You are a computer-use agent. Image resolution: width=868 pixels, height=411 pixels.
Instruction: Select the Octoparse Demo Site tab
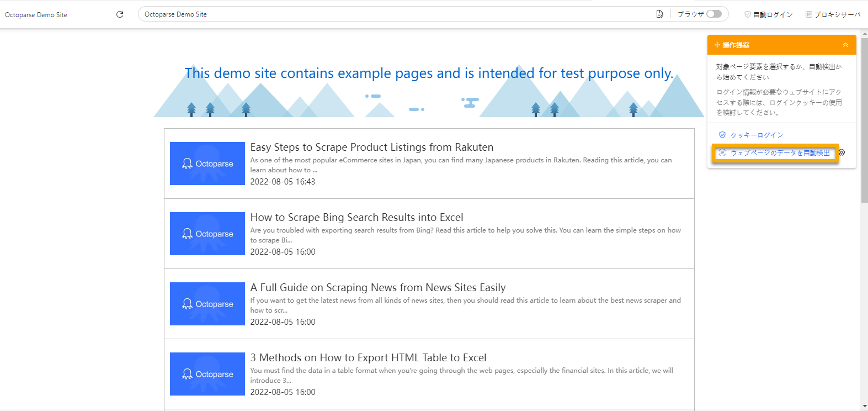(36, 15)
